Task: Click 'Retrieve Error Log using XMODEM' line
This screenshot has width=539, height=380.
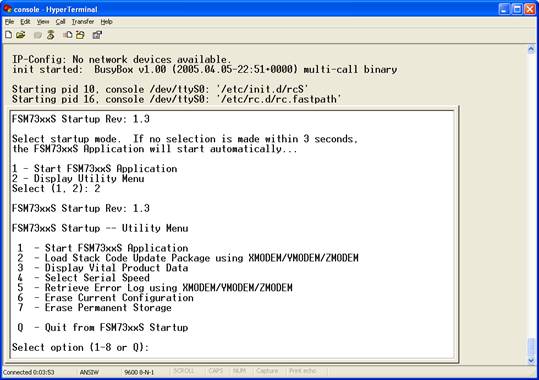Action: click(x=155, y=288)
